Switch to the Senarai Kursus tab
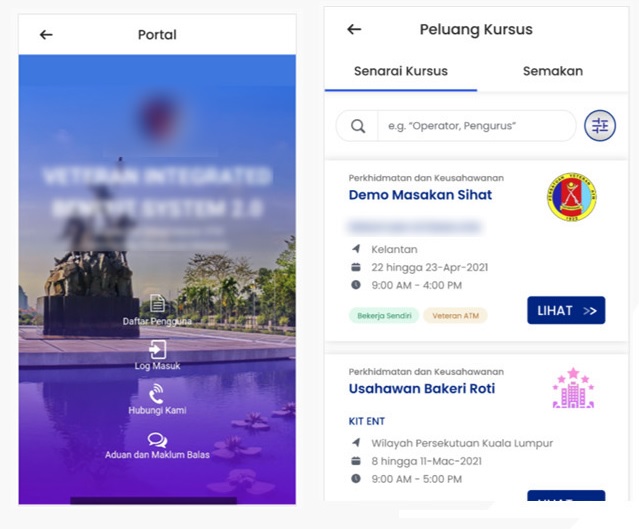The image size is (639, 529). coord(401,71)
